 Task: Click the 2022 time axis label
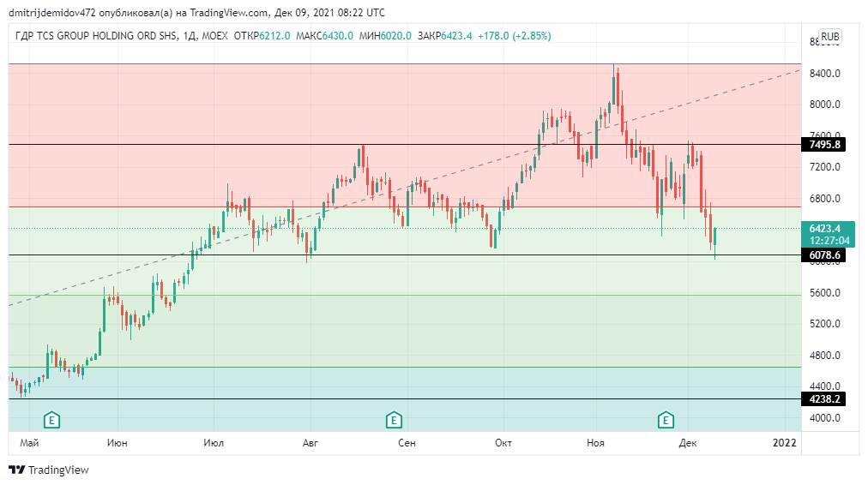785,443
